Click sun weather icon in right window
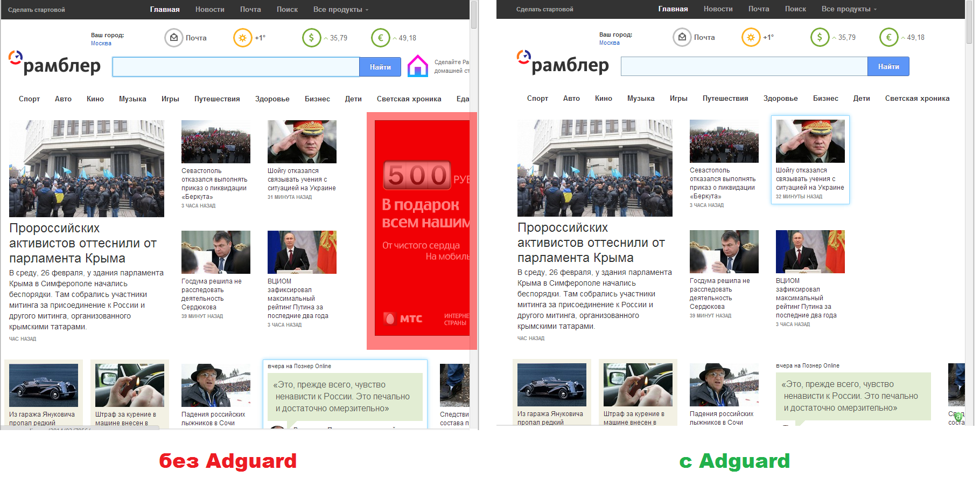The height and width of the screenshot is (484, 980). [x=751, y=37]
